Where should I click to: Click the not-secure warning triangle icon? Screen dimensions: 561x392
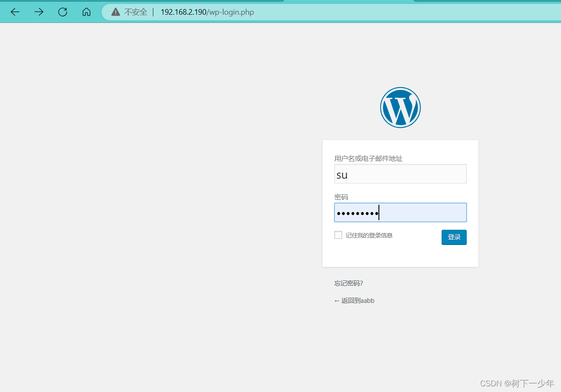click(x=115, y=12)
